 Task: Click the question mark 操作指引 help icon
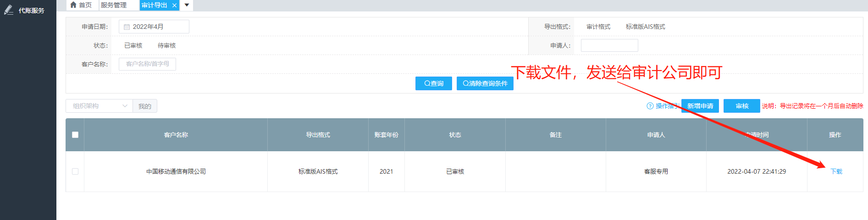click(x=650, y=106)
